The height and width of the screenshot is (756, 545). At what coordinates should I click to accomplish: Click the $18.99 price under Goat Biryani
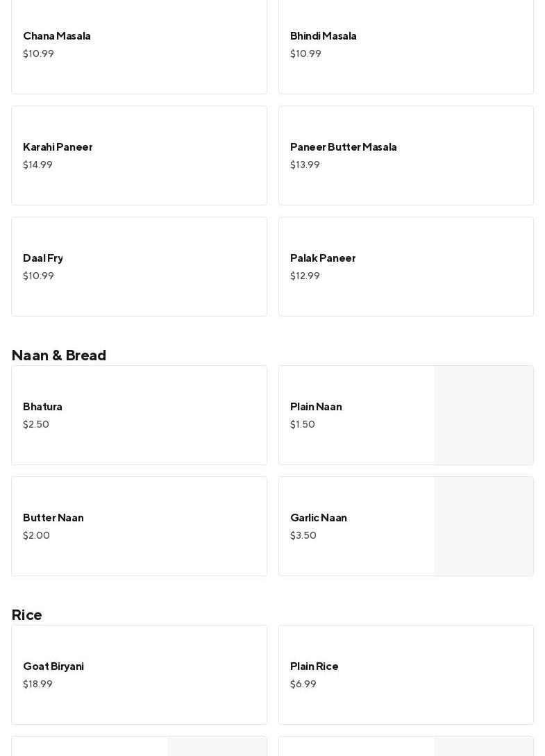38,684
